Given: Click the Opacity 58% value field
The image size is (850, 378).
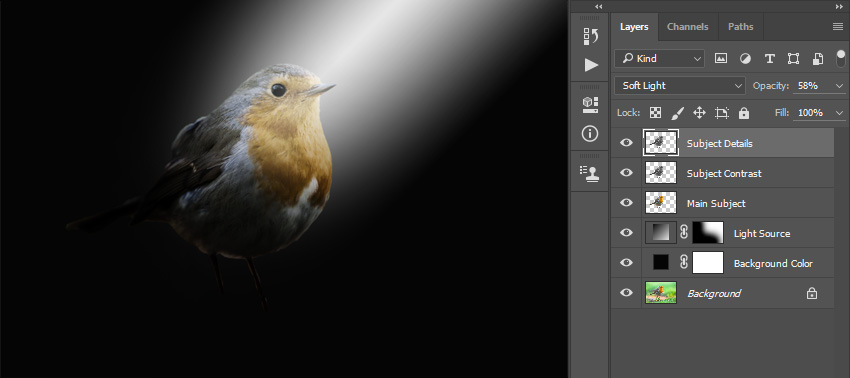Looking at the screenshot, I should pos(813,86).
